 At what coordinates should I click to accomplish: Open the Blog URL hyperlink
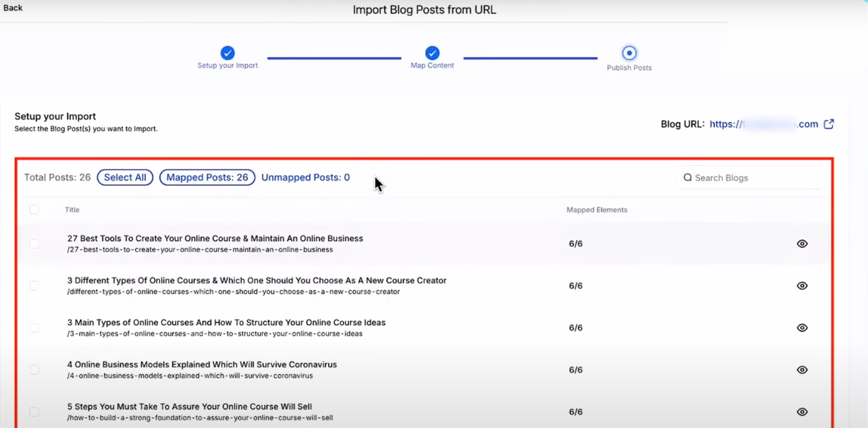(x=763, y=124)
